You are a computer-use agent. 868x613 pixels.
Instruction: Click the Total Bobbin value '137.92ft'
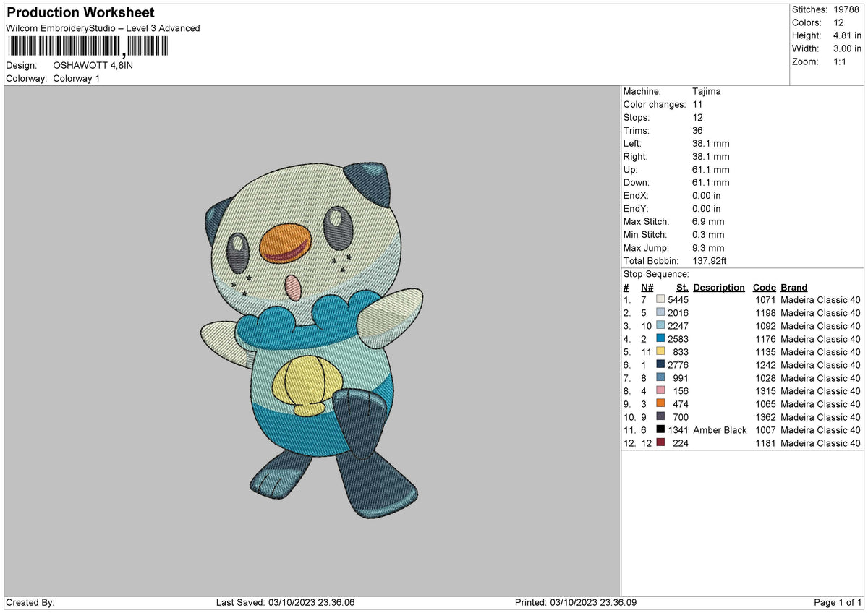(x=710, y=260)
